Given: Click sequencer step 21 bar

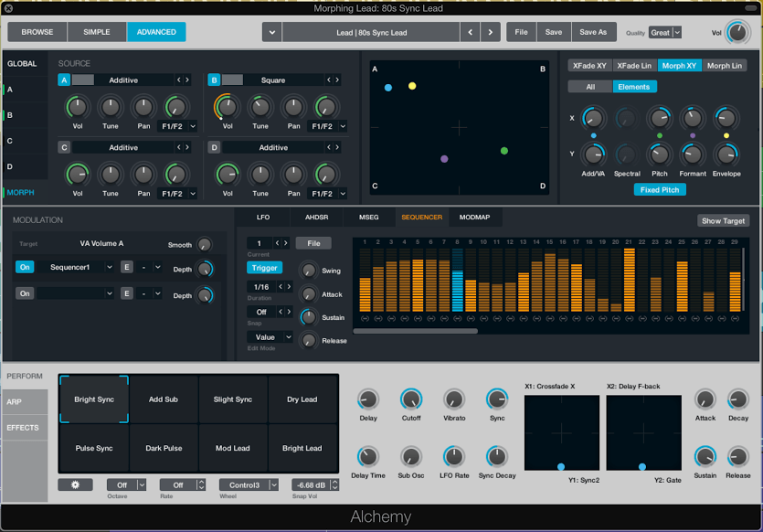Looking at the screenshot, I should 630,280.
